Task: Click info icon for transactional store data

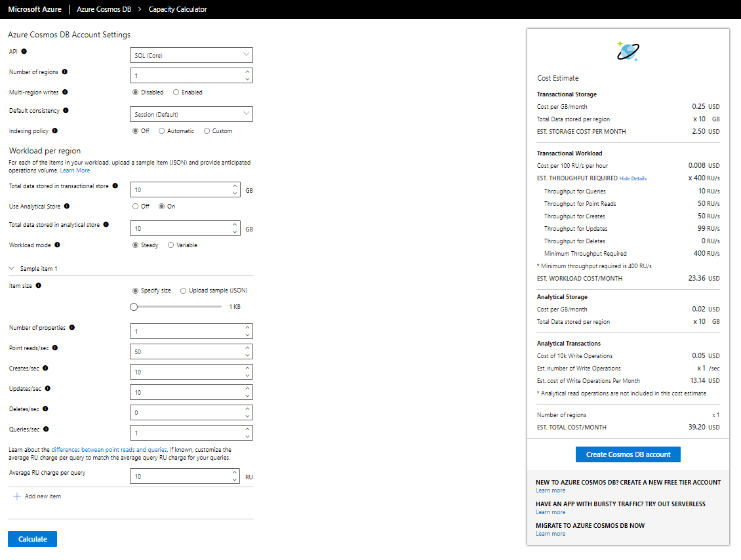Action: pyautogui.click(x=115, y=186)
